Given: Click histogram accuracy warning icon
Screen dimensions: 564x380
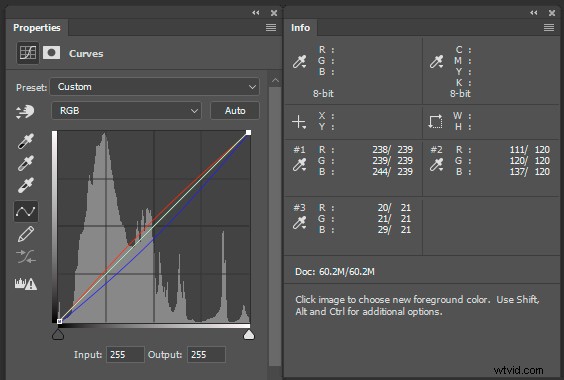Looking at the screenshot, I should point(26,284).
